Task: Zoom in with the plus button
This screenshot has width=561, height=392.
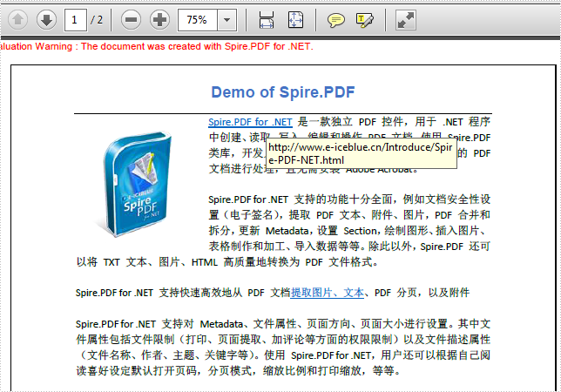Action: pos(159,19)
